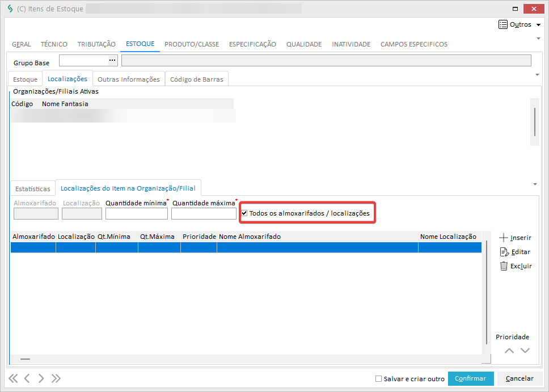Go to next record arrow
This screenshot has height=392, width=549.
[41, 378]
